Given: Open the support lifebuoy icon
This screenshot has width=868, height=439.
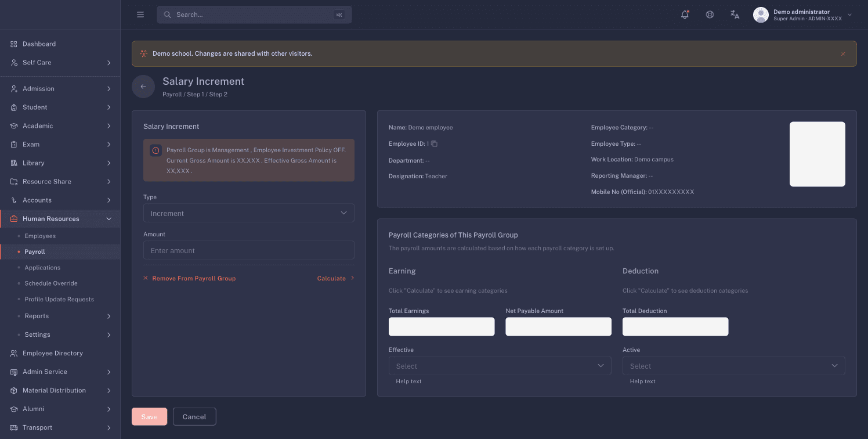Looking at the screenshot, I should click(x=710, y=15).
